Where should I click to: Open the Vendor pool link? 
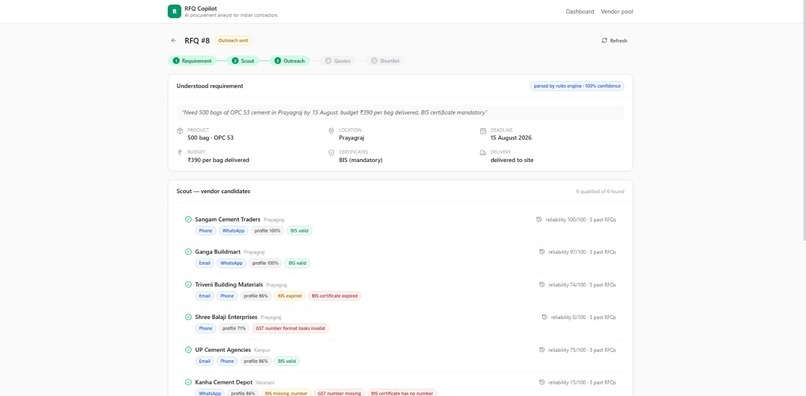(617, 11)
